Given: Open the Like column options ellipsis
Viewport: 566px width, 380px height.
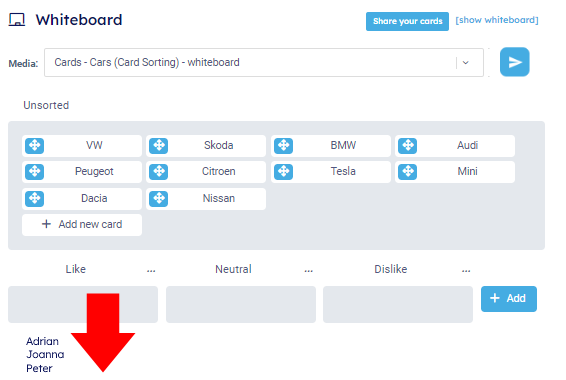Looking at the screenshot, I should coord(151,270).
